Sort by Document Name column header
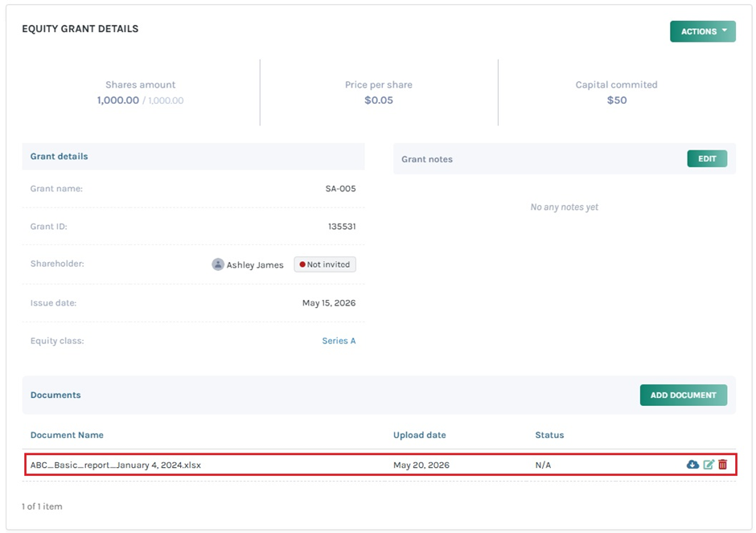This screenshot has width=756, height=533. [67, 435]
